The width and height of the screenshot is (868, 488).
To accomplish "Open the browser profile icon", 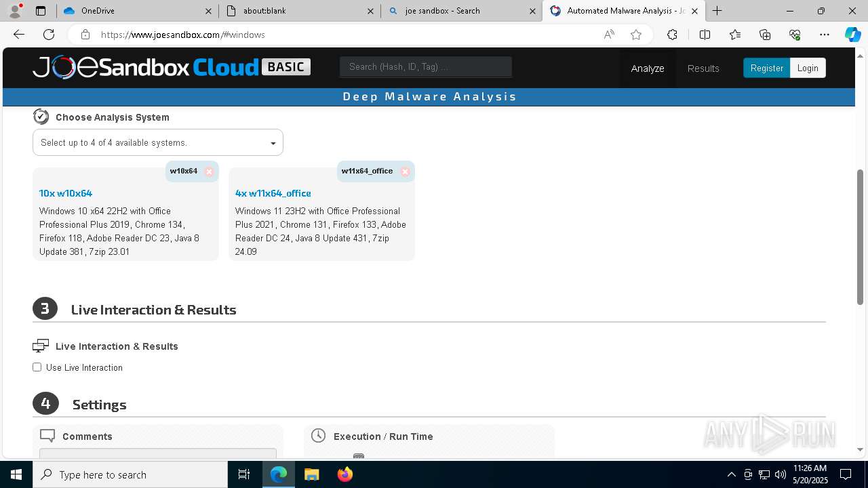I will (15, 11).
